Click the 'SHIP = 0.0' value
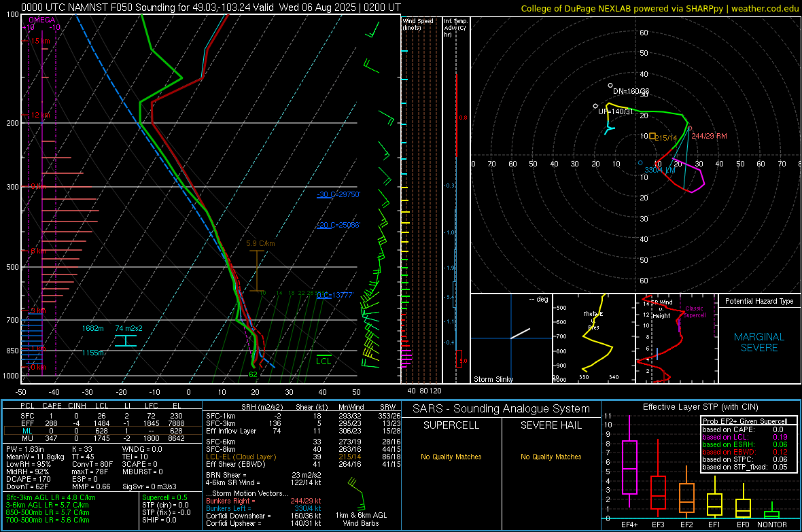 [x=159, y=520]
